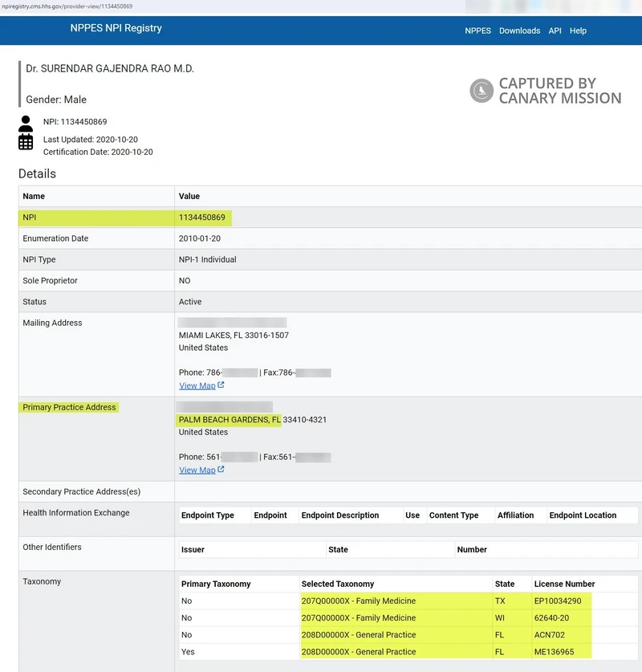The height and width of the screenshot is (672, 642).
Task: Select the highlighted NPI value 1134450869
Action: tap(202, 217)
